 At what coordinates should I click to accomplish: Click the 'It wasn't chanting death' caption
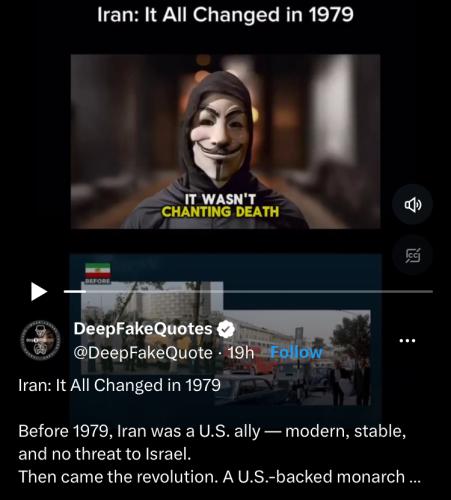(220, 206)
